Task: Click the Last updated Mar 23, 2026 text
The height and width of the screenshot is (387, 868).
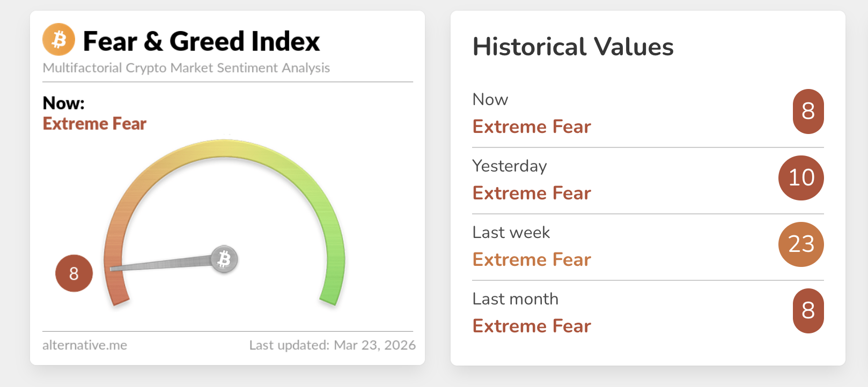Action: (x=333, y=345)
